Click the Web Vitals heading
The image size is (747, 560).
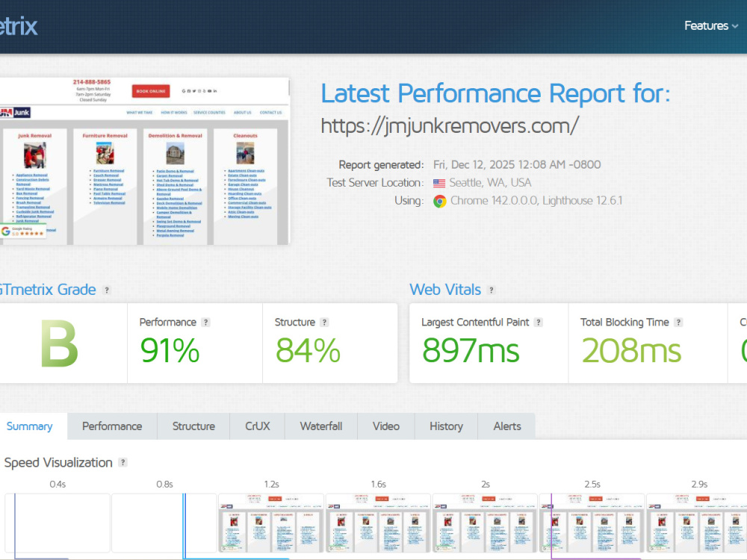[x=445, y=290]
